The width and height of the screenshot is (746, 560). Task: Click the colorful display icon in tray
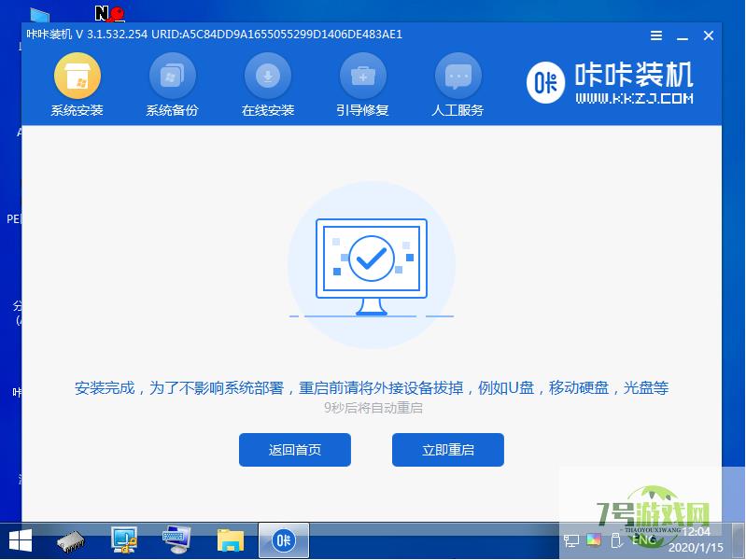594,540
